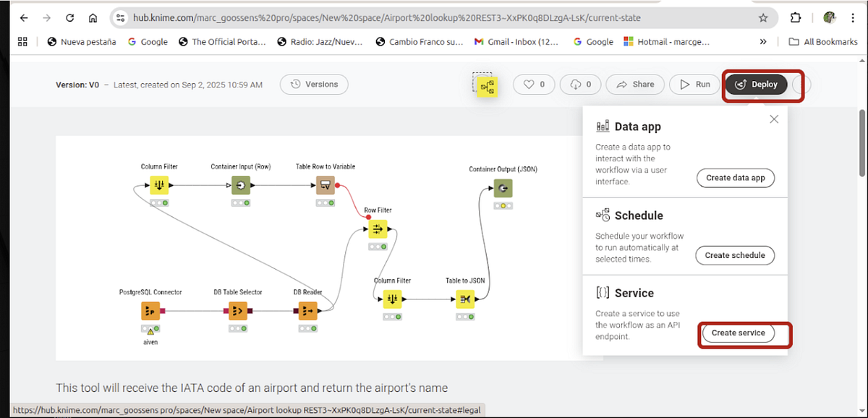
Task: Run the Airport lookup workflow
Action: pos(694,84)
